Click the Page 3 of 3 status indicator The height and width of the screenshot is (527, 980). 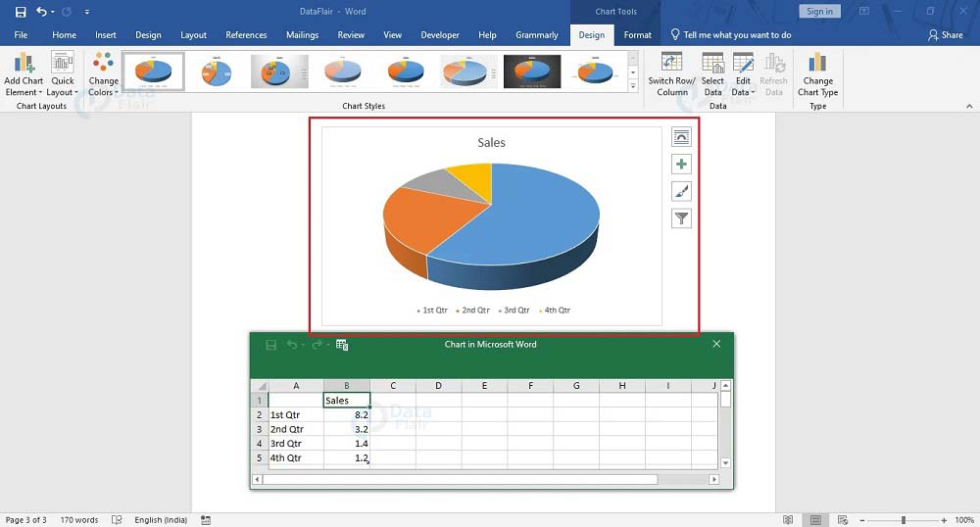pyautogui.click(x=25, y=520)
